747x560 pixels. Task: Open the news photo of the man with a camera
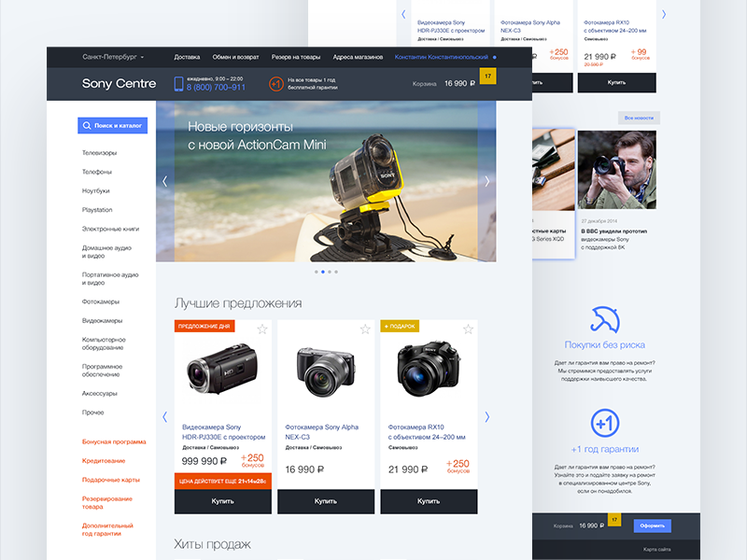coord(616,170)
